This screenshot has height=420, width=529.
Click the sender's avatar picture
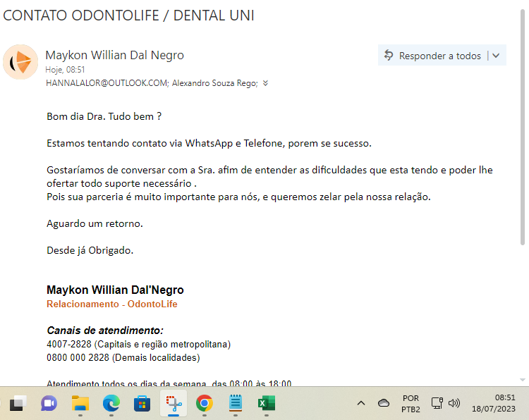point(20,62)
